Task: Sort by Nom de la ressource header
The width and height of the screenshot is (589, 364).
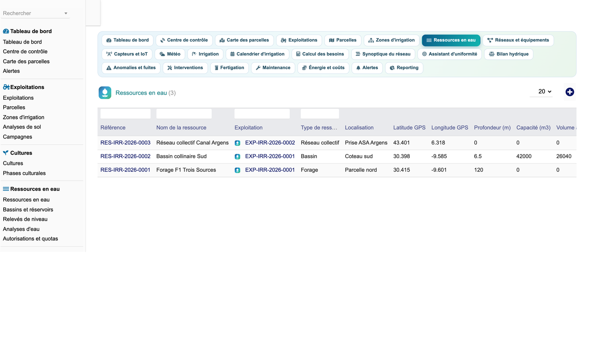Action: (x=181, y=128)
